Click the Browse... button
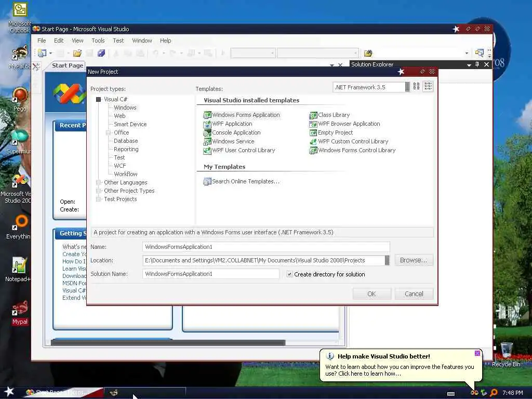 click(x=414, y=260)
